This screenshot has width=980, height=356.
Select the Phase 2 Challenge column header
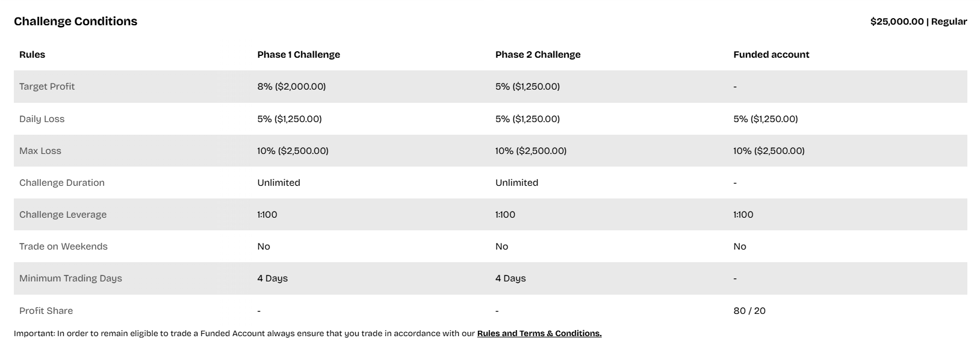click(538, 54)
